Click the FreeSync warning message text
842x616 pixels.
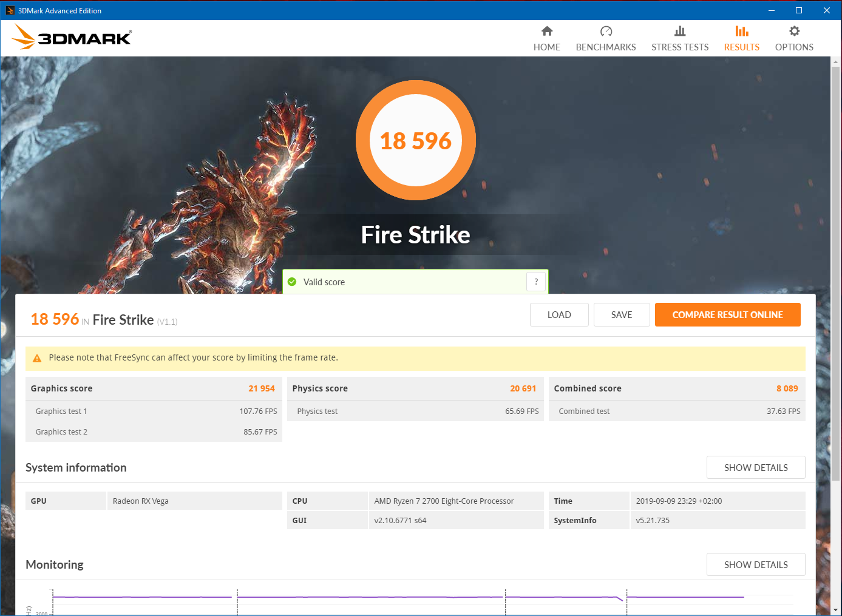(x=193, y=357)
